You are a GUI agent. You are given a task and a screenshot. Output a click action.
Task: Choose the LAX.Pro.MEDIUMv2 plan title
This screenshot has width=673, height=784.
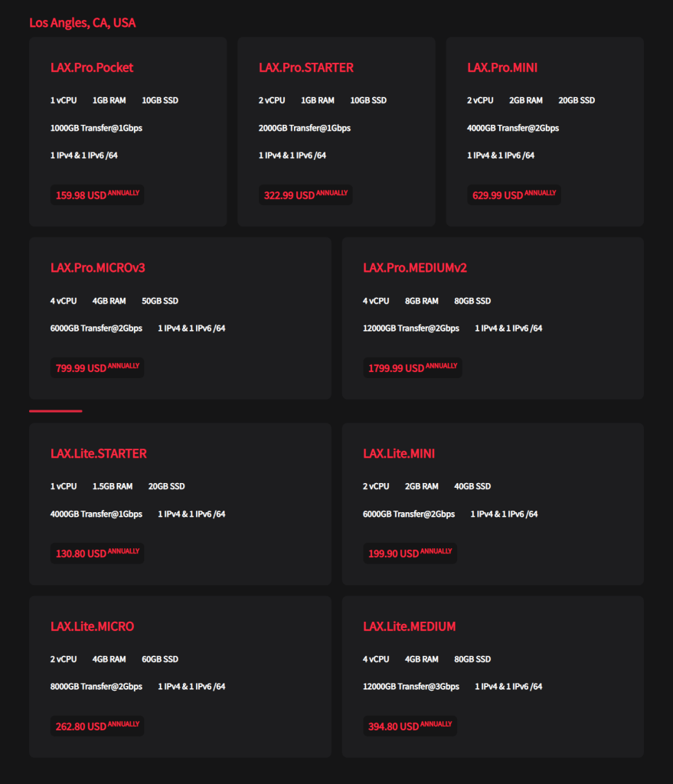pyautogui.click(x=415, y=268)
